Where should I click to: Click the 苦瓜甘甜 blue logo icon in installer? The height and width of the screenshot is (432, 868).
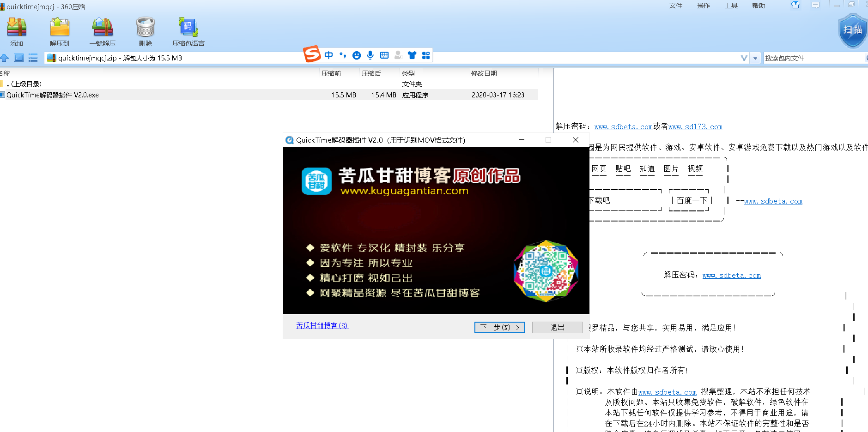(316, 181)
